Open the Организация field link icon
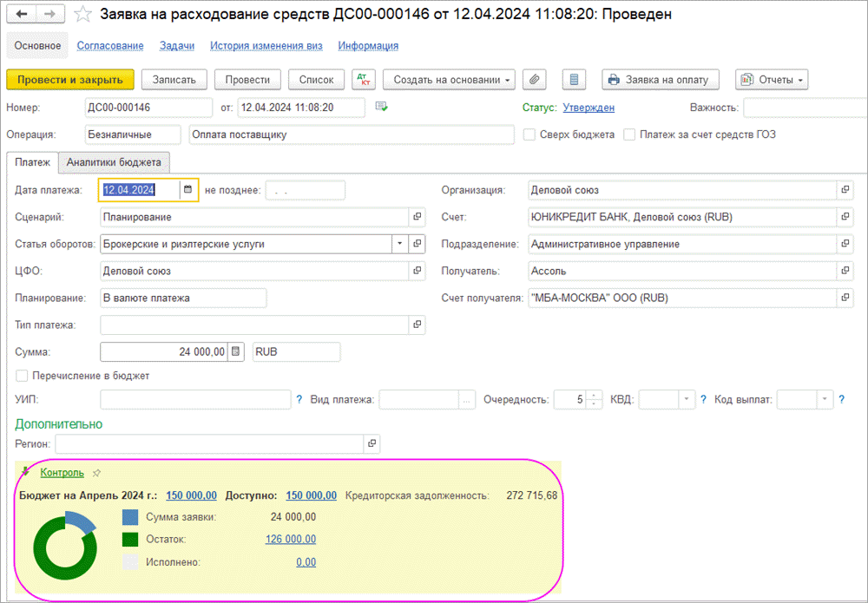 [x=845, y=190]
